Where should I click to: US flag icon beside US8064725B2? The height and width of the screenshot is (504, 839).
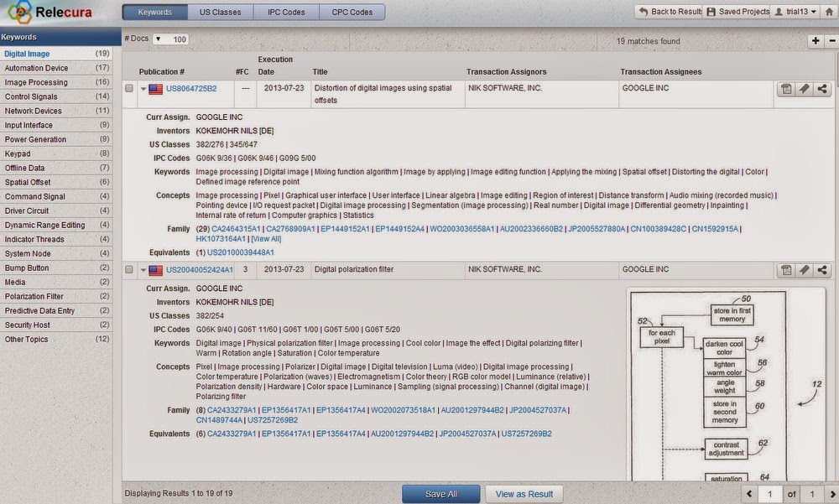(x=156, y=89)
